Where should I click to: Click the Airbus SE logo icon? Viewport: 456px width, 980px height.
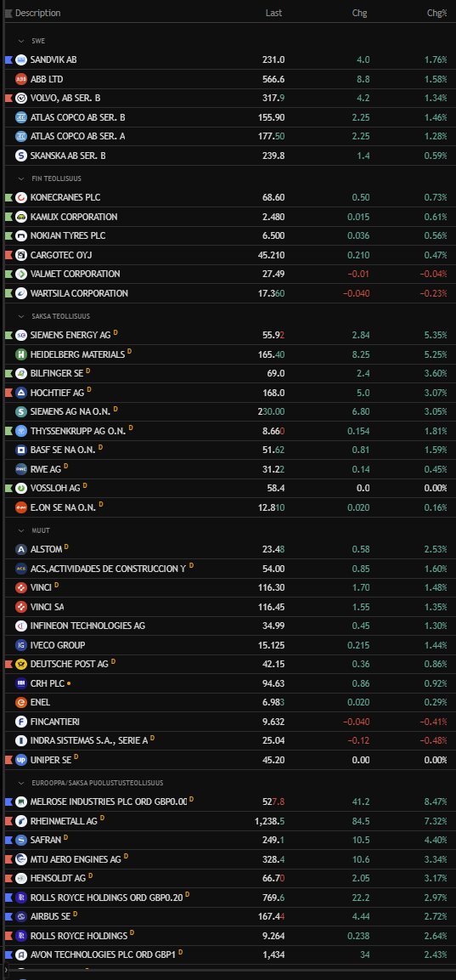[20, 916]
